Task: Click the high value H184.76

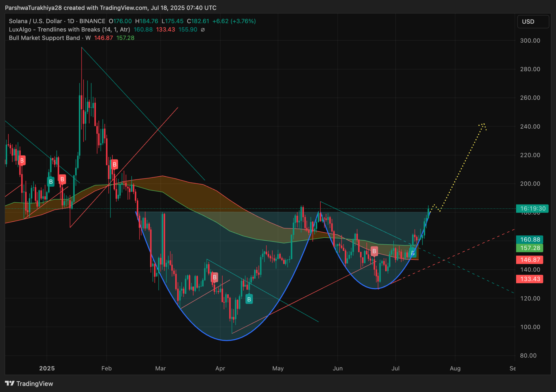Action: pos(147,21)
